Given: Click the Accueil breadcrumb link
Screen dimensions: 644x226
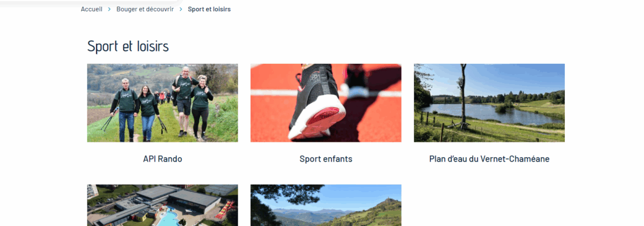Looking at the screenshot, I should tap(92, 9).
